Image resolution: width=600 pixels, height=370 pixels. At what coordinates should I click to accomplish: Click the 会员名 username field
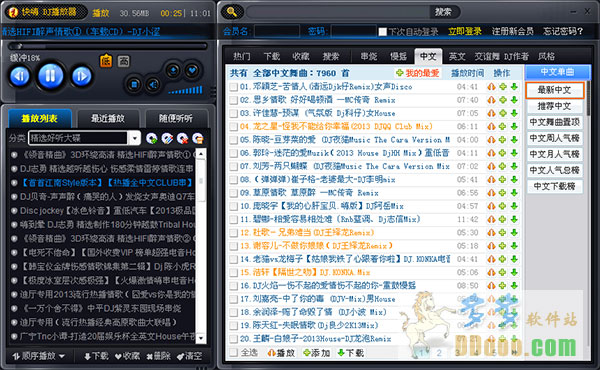click(277, 31)
